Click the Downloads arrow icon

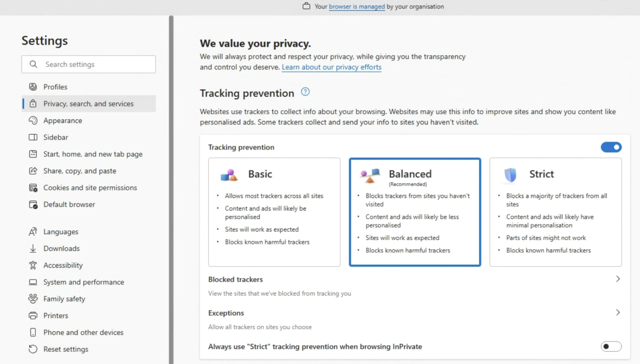click(33, 248)
